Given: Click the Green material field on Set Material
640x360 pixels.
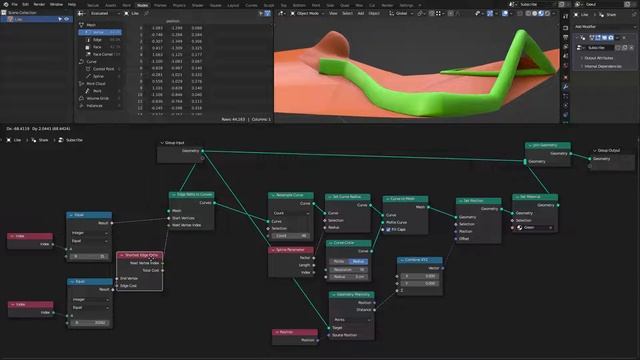Looking at the screenshot, I should coord(535,228).
